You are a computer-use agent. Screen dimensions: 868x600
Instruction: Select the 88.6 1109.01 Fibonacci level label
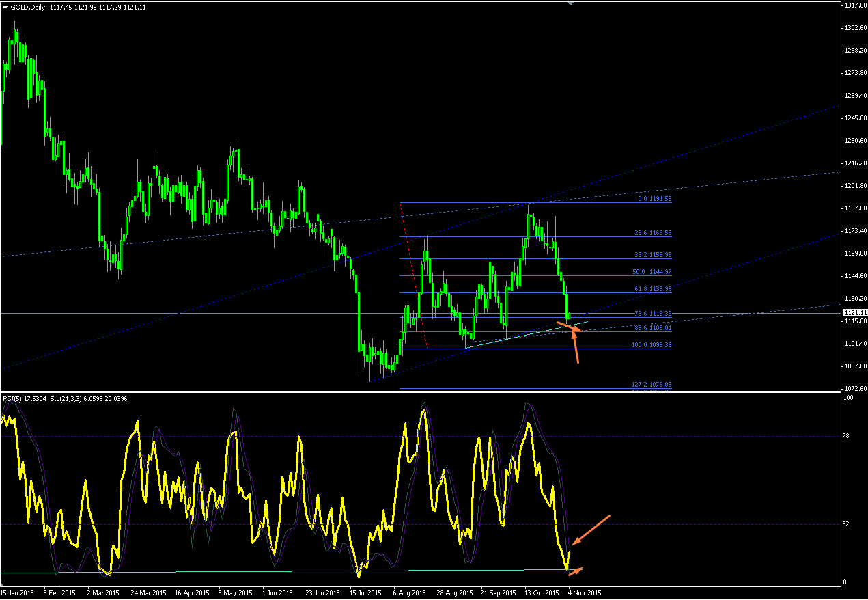pos(654,328)
